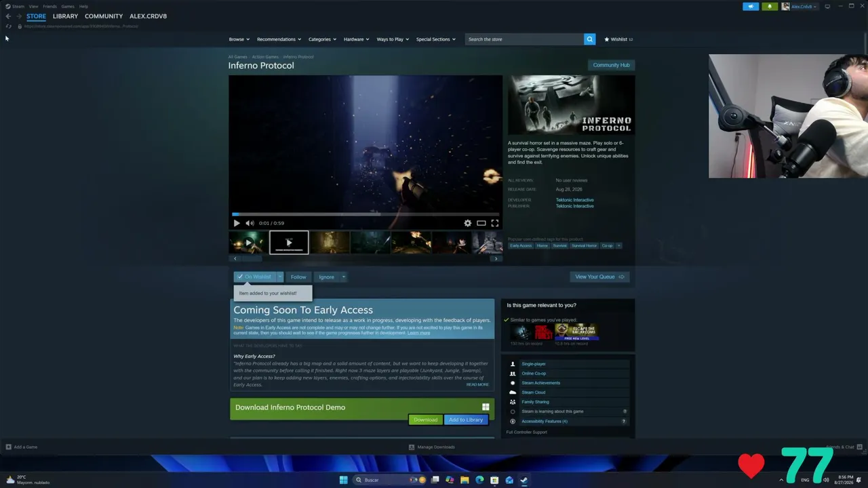Image resolution: width=868 pixels, height=488 pixels.
Task: Type in the Search the store field
Action: [x=524, y=39]
